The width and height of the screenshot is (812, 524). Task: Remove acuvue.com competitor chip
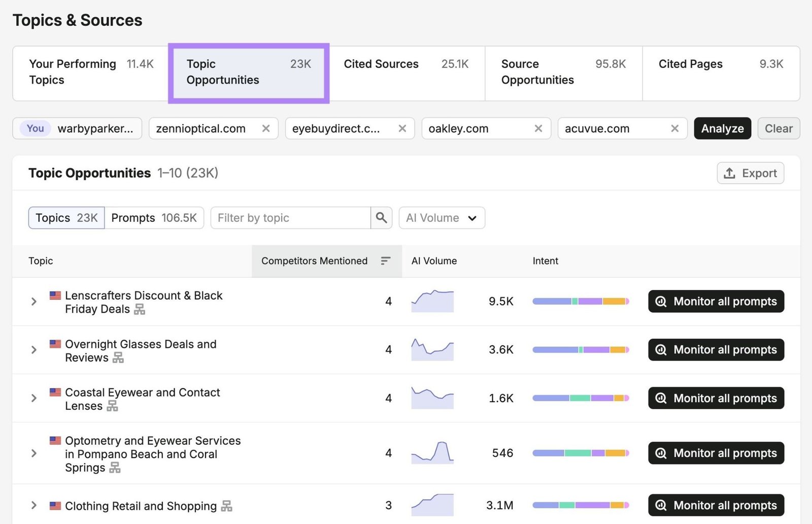(674, 128)
